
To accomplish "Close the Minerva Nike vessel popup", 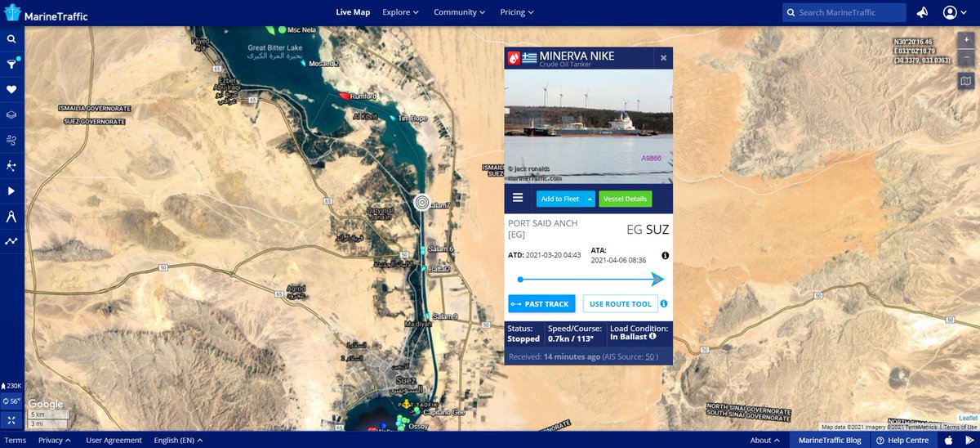I will [x=663, y=58].
